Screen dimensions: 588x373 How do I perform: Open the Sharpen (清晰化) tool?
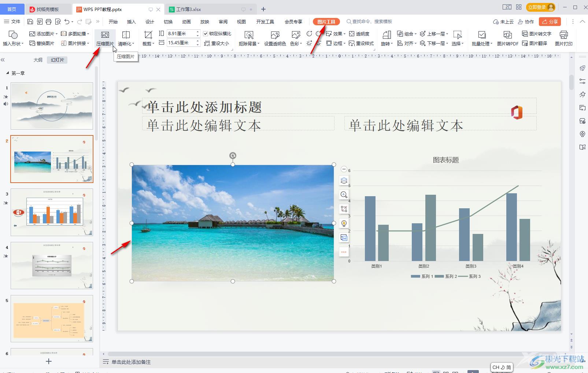[126, 38]
